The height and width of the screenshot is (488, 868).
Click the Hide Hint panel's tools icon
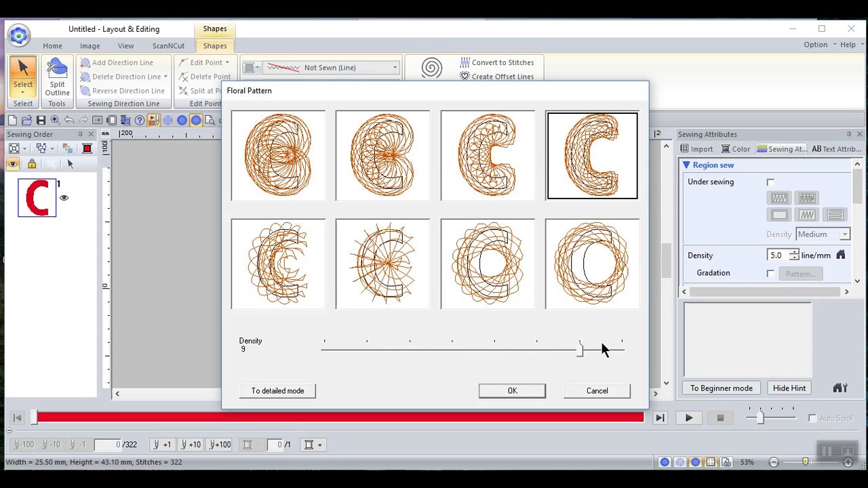[840, 388]
